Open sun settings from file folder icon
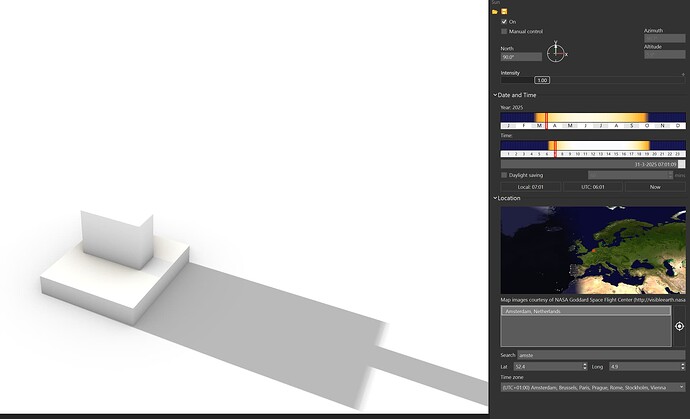690x419 pixels. 495,11
